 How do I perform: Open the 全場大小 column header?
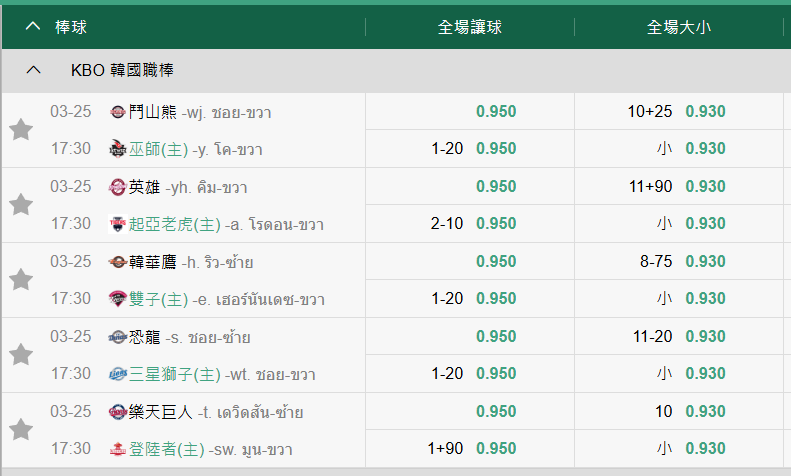point(679,27)
